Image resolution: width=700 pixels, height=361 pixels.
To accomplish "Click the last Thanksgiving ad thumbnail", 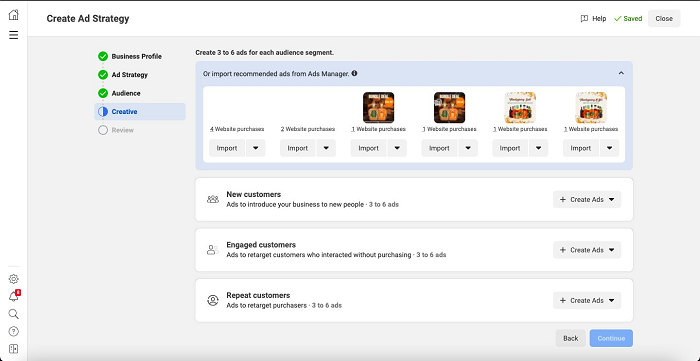I will (591, 108).
